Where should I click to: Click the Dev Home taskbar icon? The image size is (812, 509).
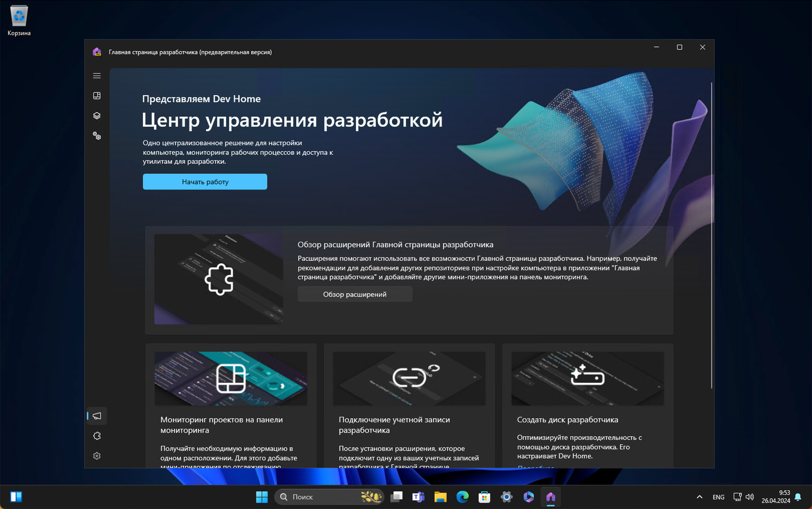(x=551, y=497)
